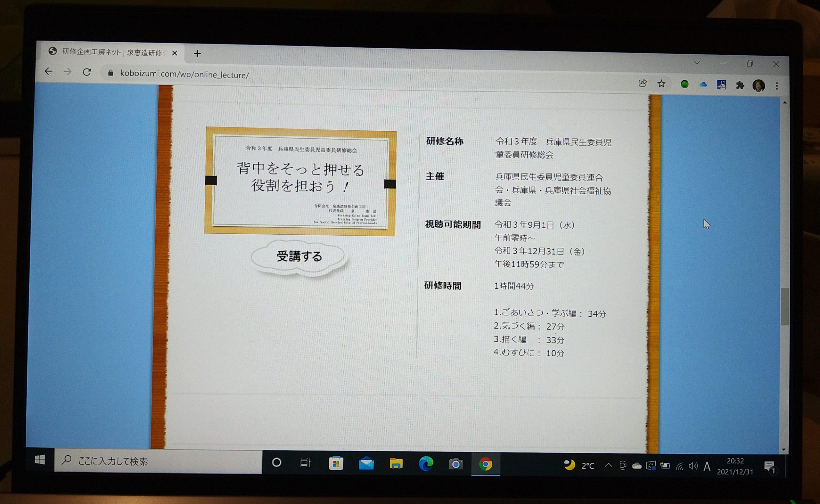Open the clock showing 20:32 2021/12/31
820x504 pixels.
[735, 467]
